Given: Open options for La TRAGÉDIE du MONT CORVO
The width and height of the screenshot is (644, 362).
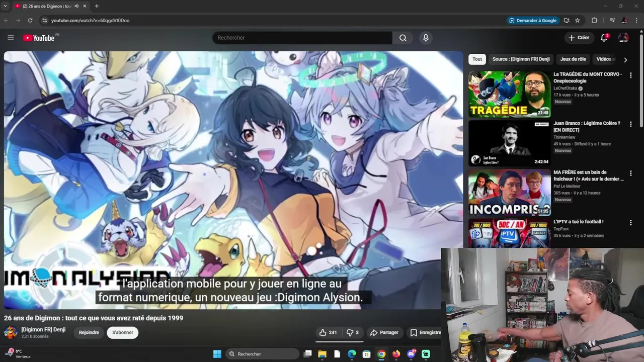Looking at the screenshot, I should (630, 75).
